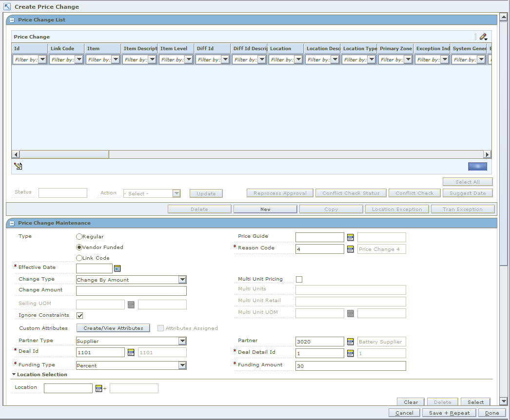Click the Change Amount input field
Viewport: 510px width, 420px height.
click(x=131, y=290)
